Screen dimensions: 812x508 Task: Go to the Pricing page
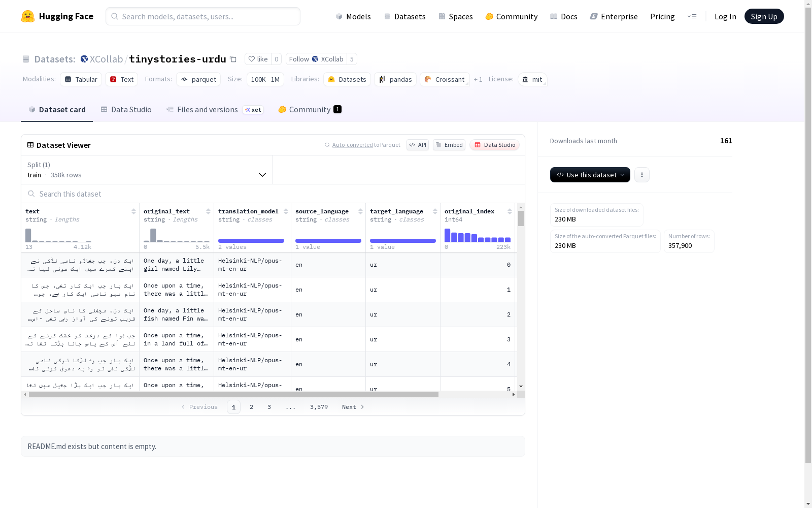(x=662, y=16)
